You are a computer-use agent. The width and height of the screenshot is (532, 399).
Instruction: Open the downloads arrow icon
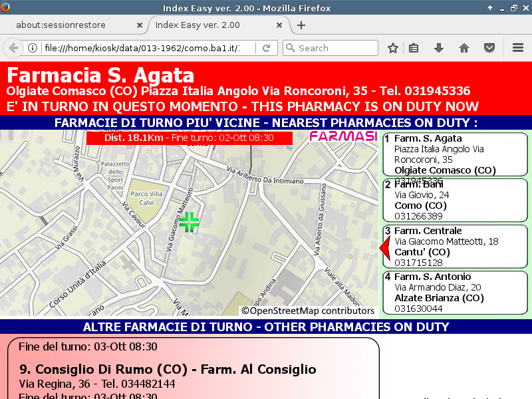point(439,48)
